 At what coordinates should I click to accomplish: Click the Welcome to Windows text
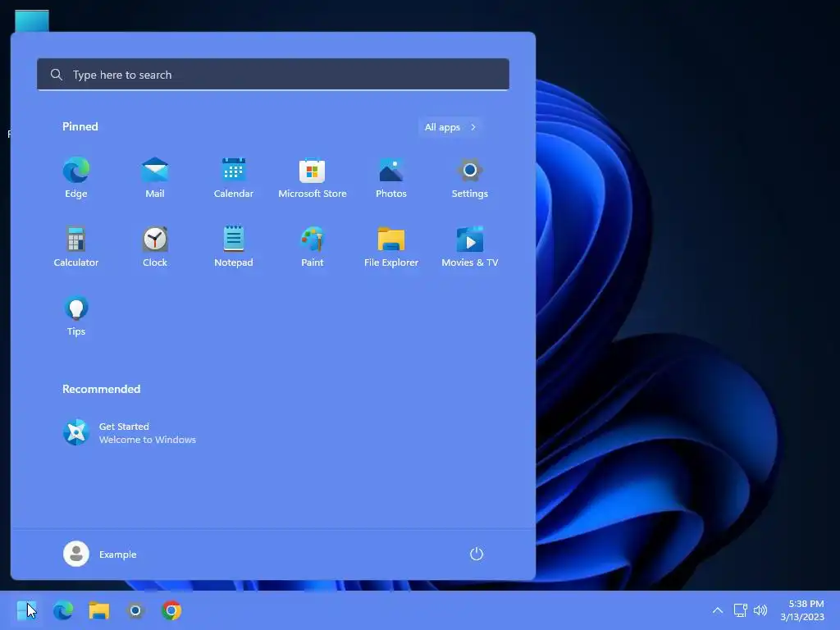pyautogui.click(x=148, y=440)
